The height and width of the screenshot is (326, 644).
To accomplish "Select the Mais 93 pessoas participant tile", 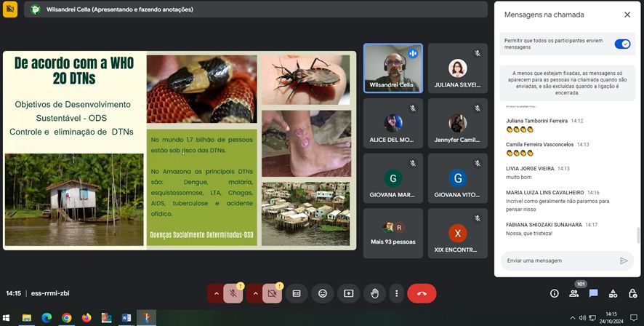I will (393, 234).
